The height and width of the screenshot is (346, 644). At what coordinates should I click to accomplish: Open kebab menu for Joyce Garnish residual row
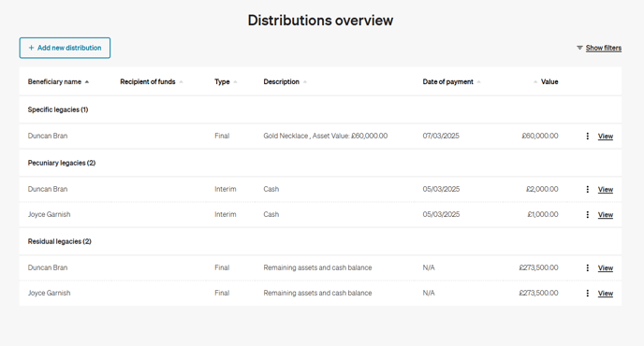587,293
